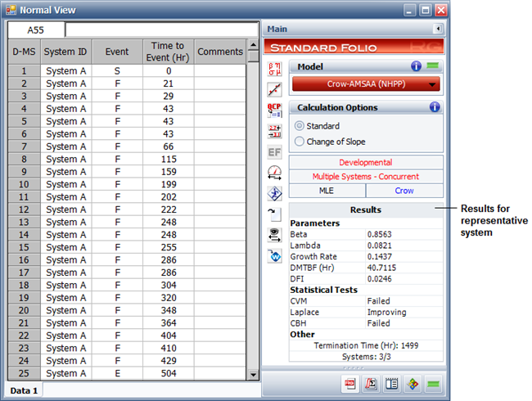The height and width of the screenshot is (401, 532).
Task: Click the Crow setting link
Action: 404,190
